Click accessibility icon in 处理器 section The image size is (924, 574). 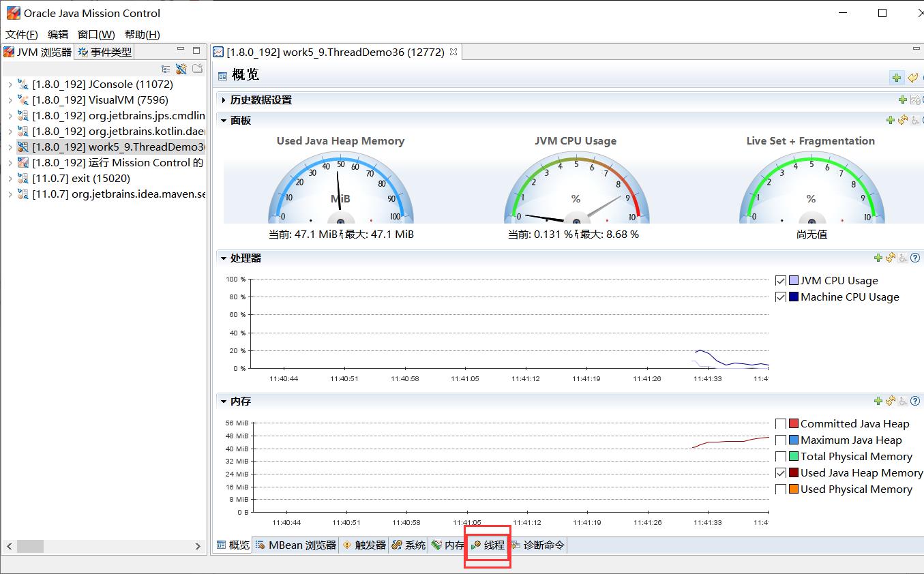(x=903, y=258)
